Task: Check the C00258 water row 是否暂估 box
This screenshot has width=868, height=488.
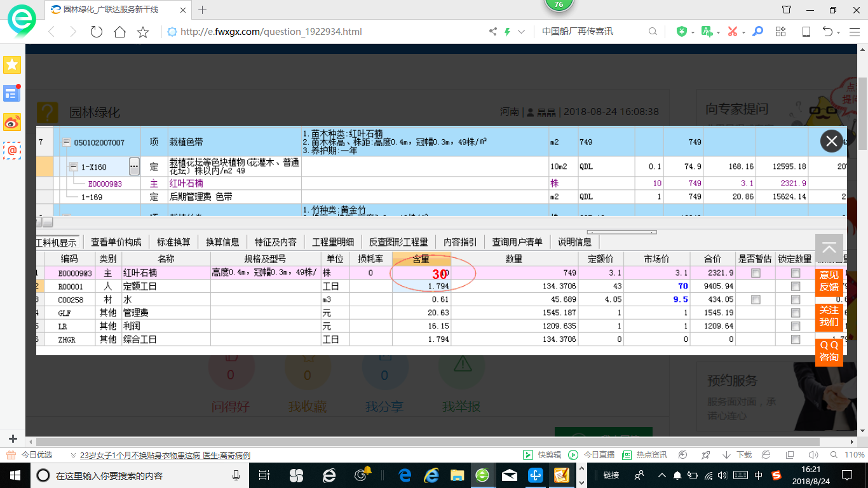Action: (756, 299)
